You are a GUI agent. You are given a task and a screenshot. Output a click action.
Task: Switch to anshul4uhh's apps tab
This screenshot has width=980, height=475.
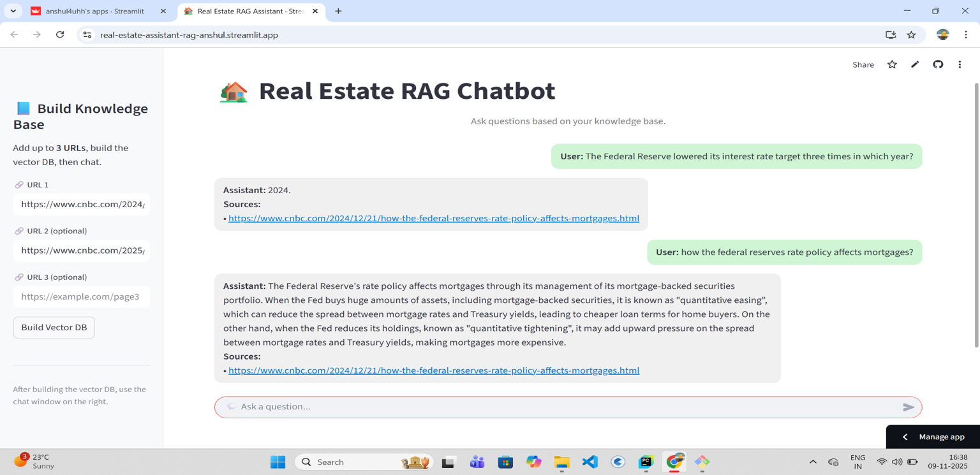click(94, 11)
